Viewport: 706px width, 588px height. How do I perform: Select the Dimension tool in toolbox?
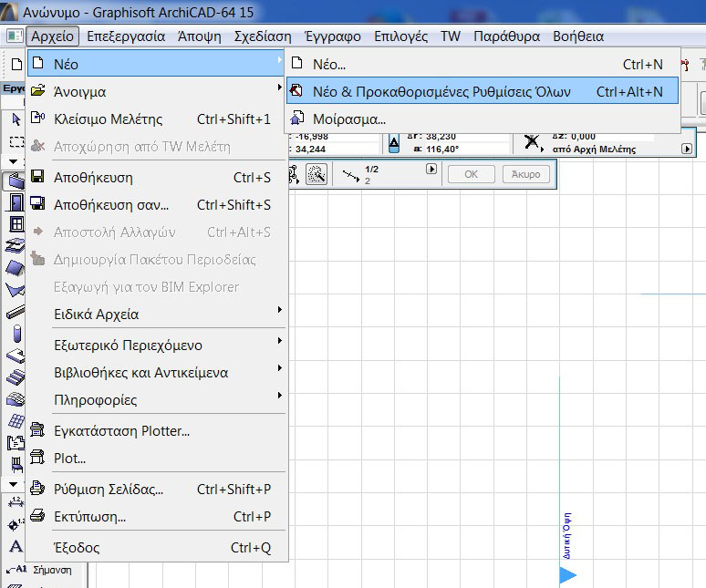(16, 502)
